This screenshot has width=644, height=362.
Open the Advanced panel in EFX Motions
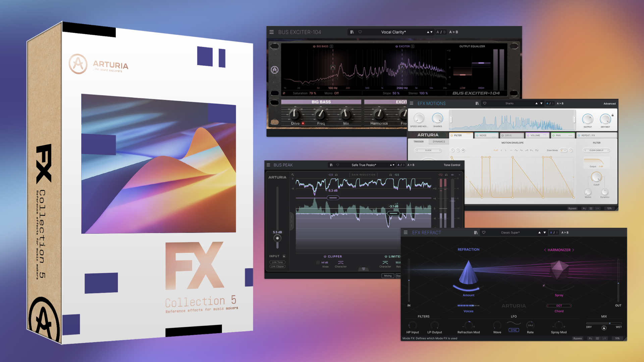[x=609, y=104]
